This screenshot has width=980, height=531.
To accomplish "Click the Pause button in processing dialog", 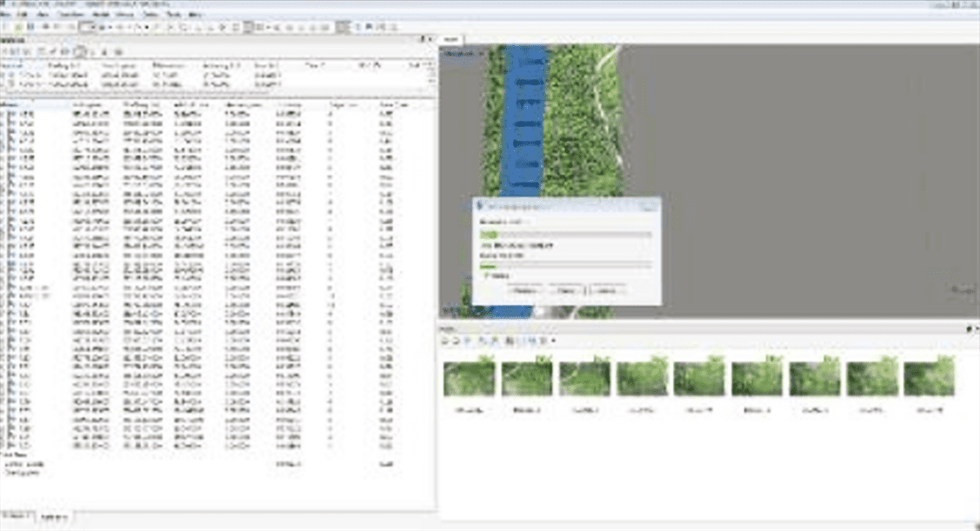I will click(566, 290).
